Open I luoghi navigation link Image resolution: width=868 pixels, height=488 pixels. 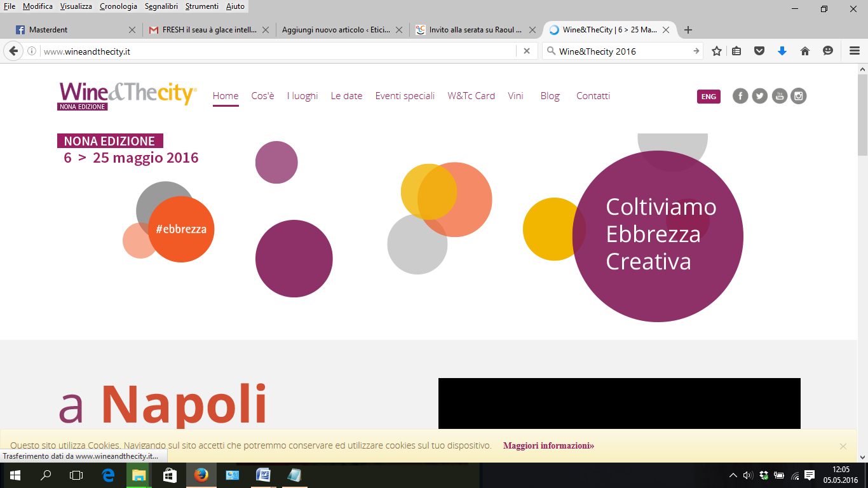(x=302, y=96)
